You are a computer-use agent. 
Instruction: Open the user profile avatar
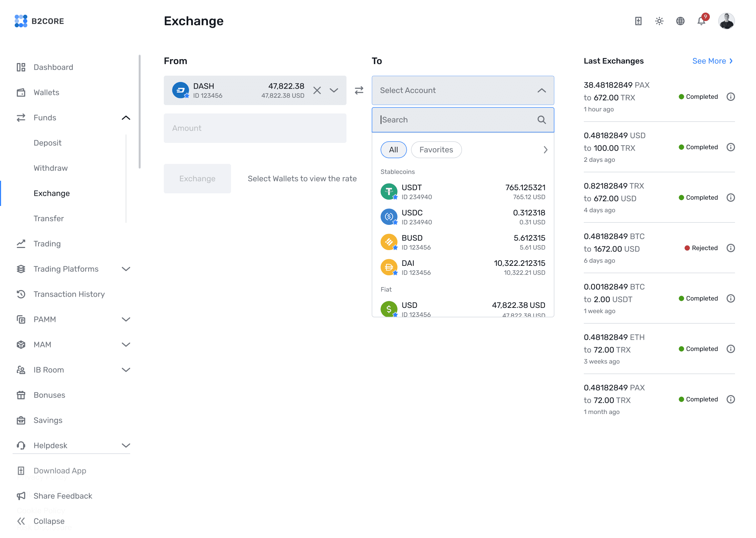727,21
